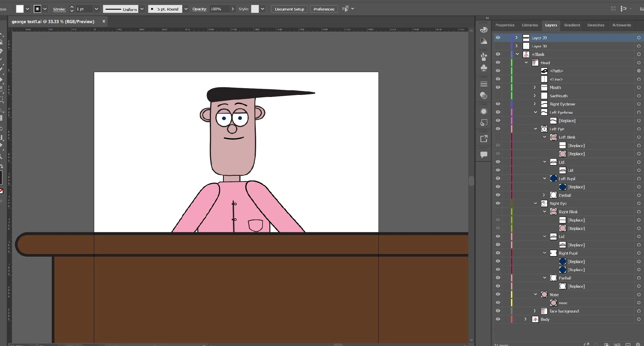Switch to the Swatches tab
Screen dimensions: 644x346
(596, 25)
